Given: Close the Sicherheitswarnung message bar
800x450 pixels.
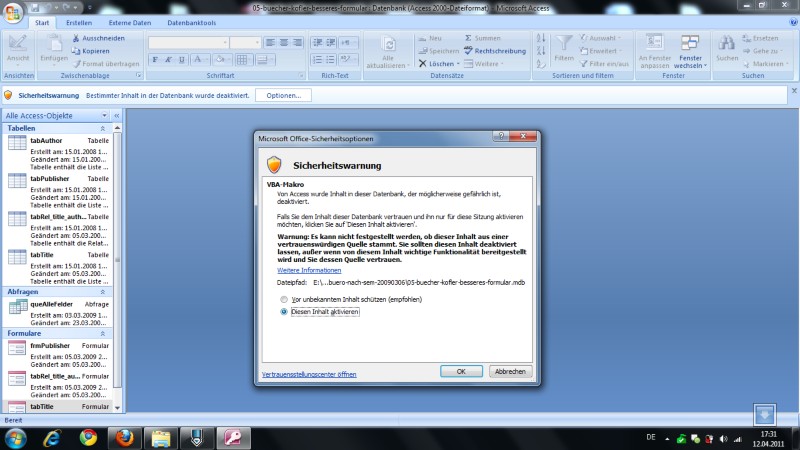Looking at the screenshot, I should click(x=794, y=91).
